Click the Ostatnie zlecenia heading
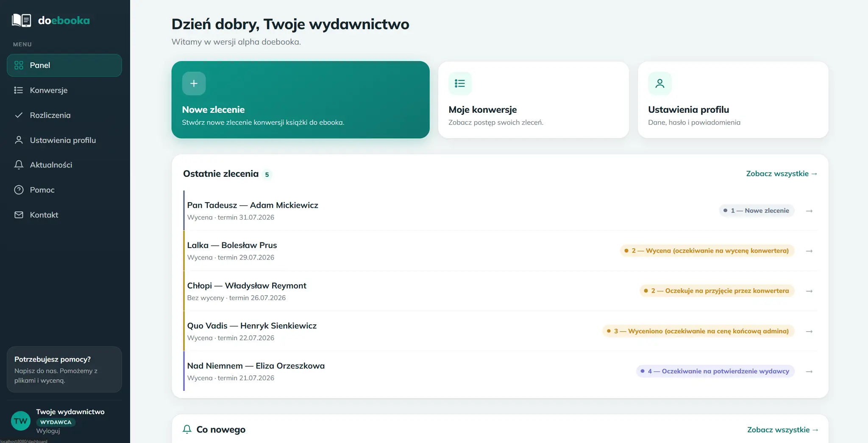This screenshot has width=868, height=443. 221,174
